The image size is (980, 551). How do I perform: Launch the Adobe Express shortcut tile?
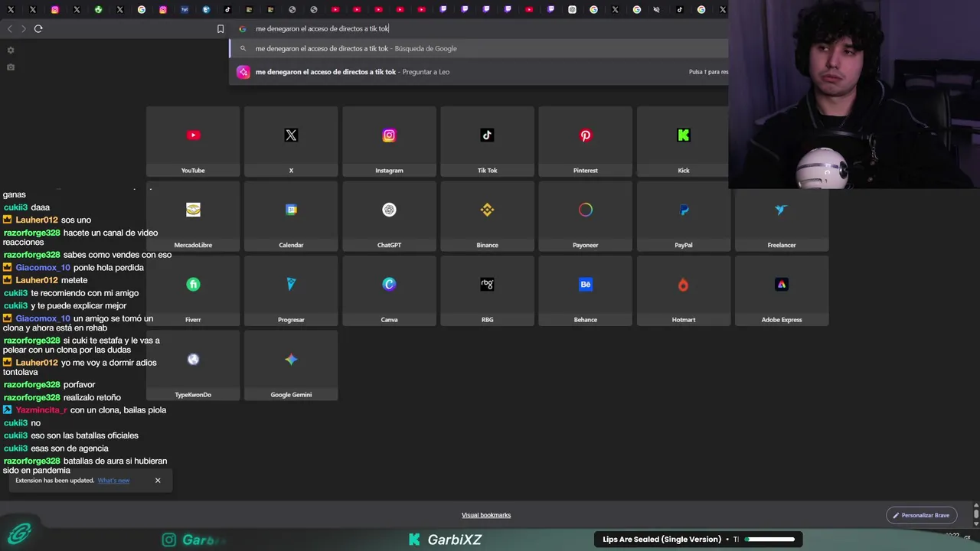tap(782, 291)
